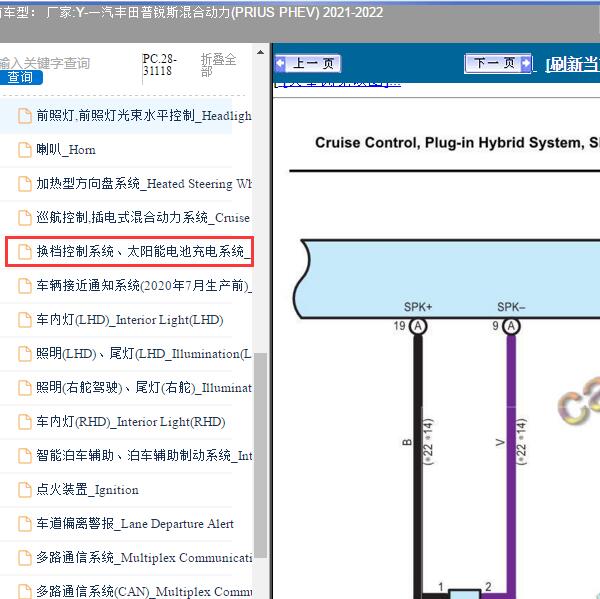Open 换档控制系统、太阳能电池充电系统 entry

[129, 251]
